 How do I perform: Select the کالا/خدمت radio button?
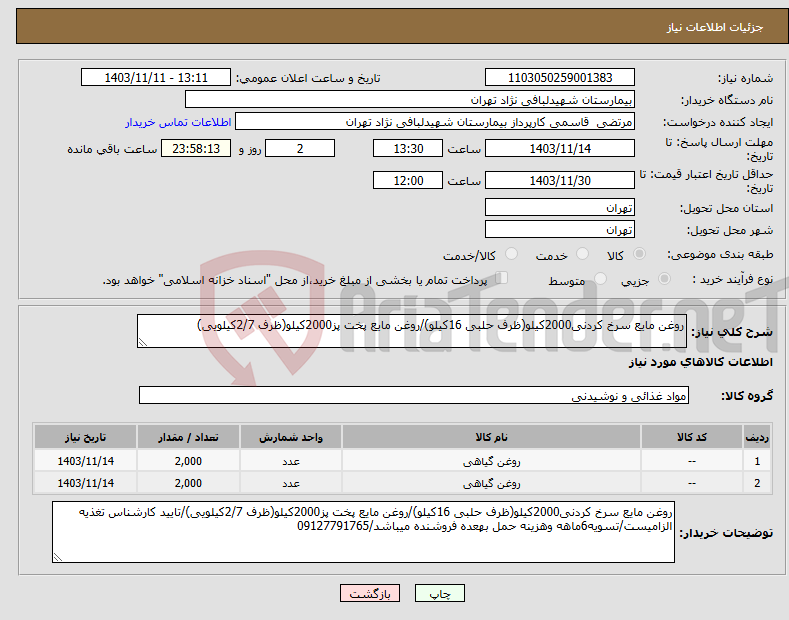pyautogui.click(x=511, y=254)
